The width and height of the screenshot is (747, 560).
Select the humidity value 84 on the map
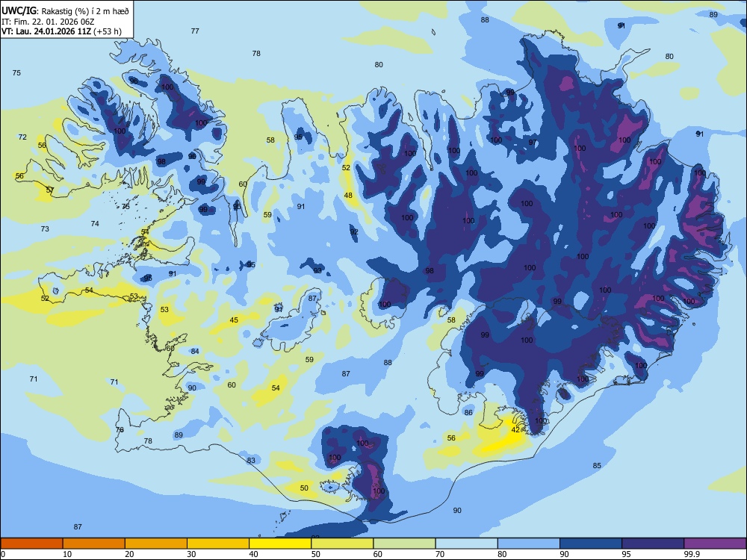[x=195, y=352]
